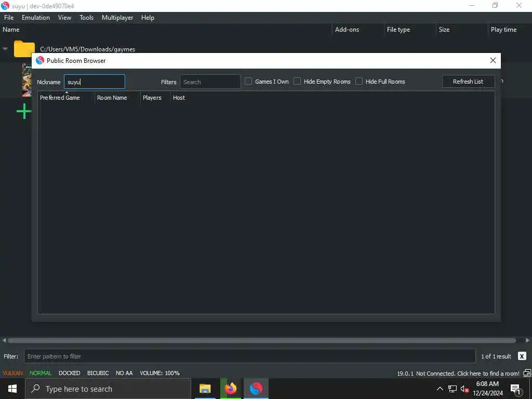Click the Add-ons column header
The width and height of the screenshot is (532, 399).
pos(347,30)
